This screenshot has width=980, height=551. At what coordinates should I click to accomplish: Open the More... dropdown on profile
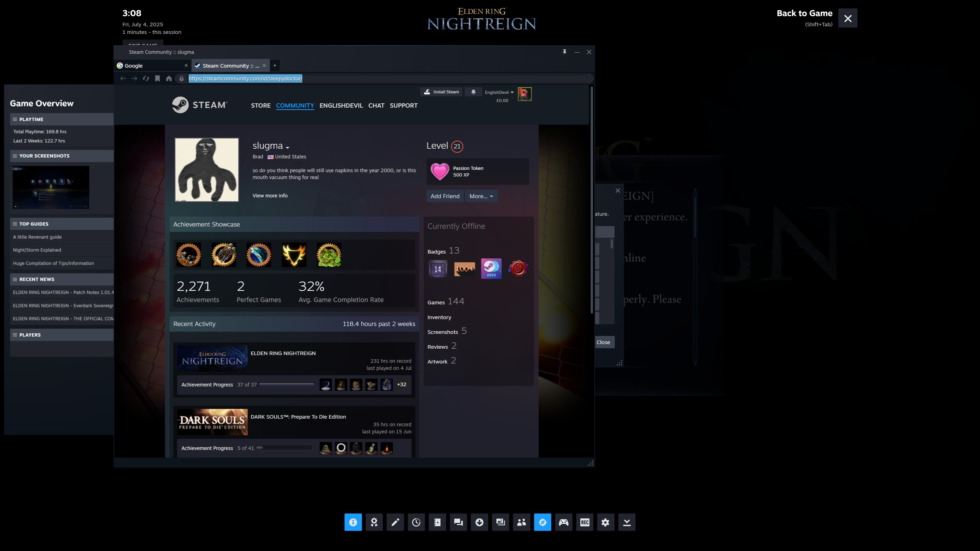[x=481, y=196]
